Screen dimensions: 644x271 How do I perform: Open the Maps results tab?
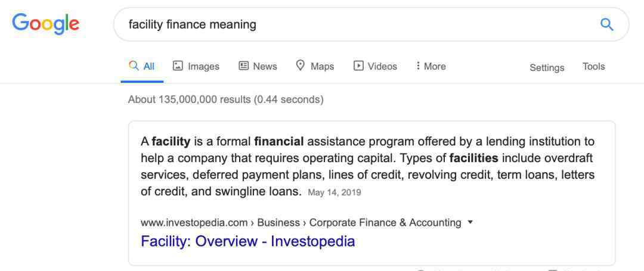click(315, 66)
